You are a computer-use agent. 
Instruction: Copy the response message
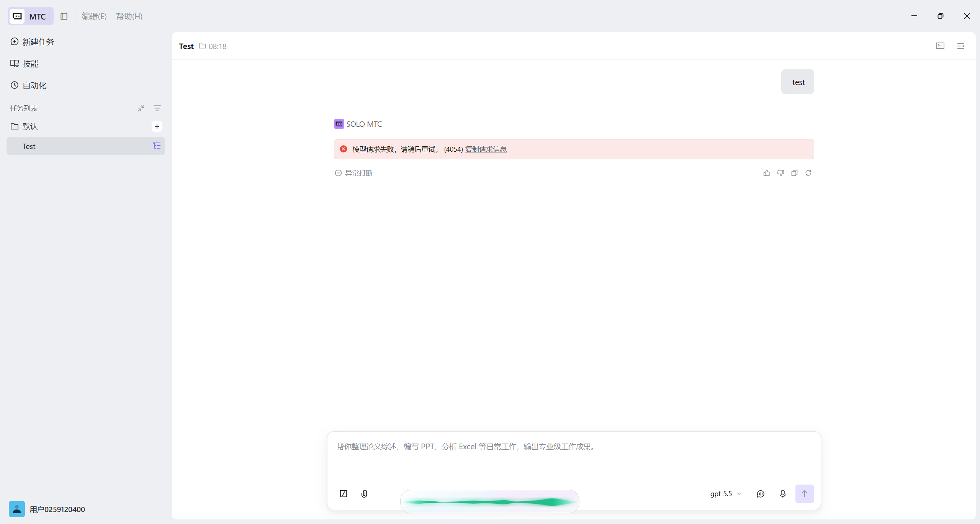[794, 173]
